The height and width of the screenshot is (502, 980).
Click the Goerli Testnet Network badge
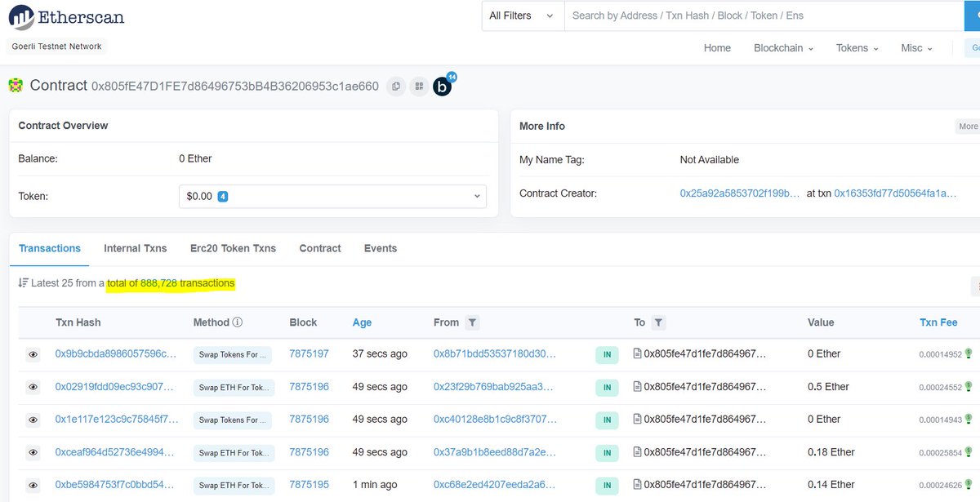57,47
